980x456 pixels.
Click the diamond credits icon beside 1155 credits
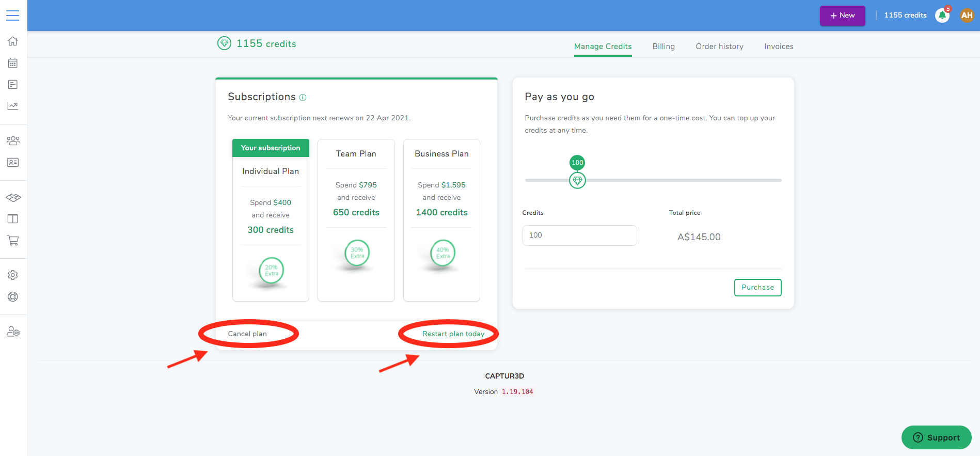pos(224,43)
